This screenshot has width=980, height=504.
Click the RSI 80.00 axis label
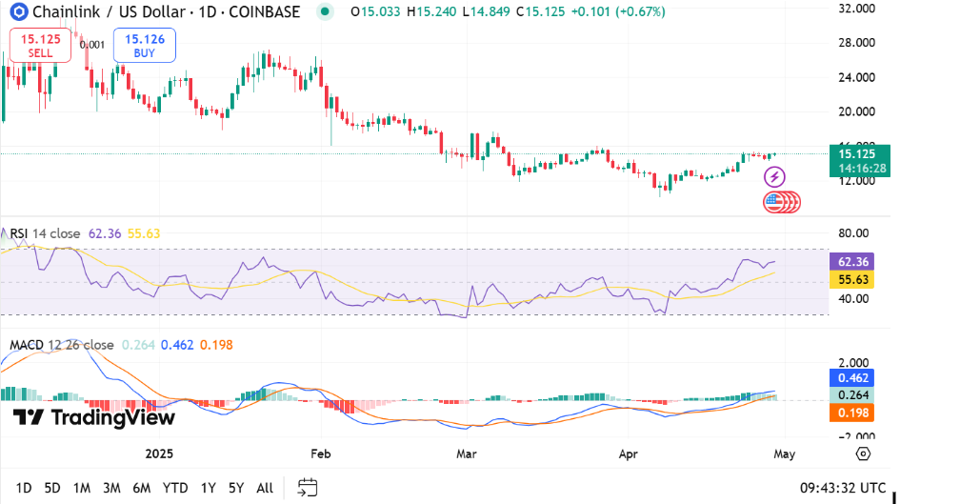pos(853,233)
